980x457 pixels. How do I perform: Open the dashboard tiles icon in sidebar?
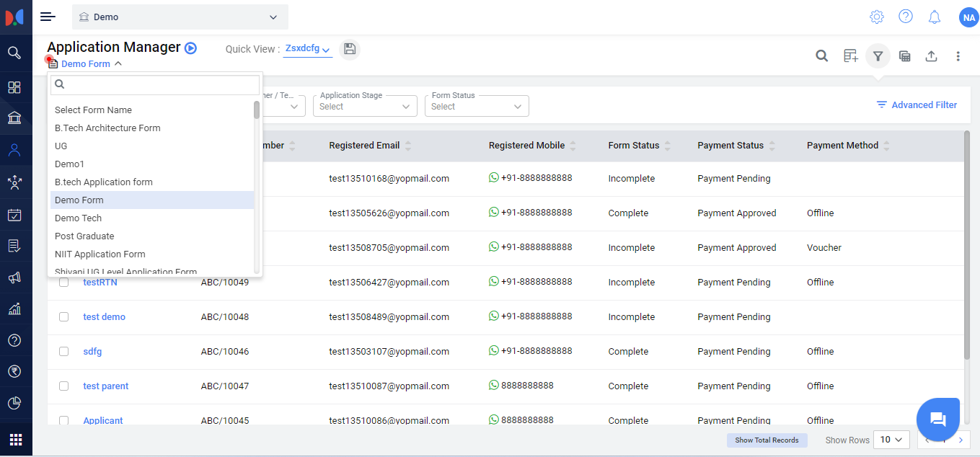pyautogui.click(x=14, y=87)
